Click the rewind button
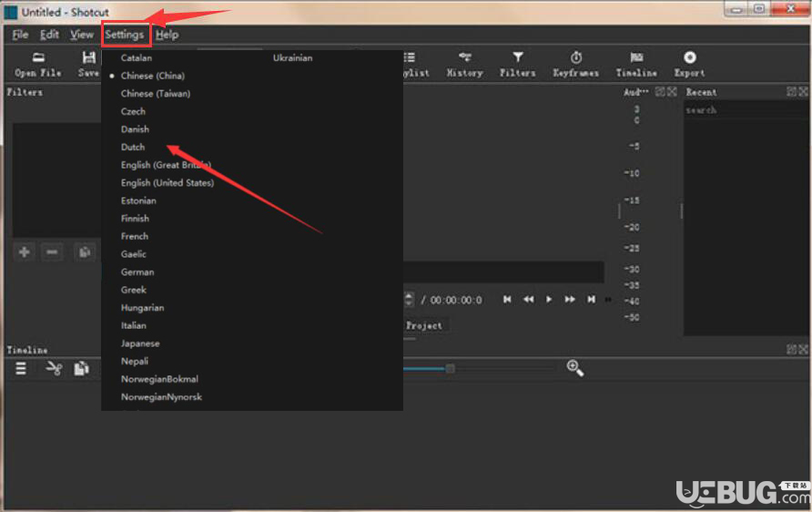This screenshot has height=512, width=812. point(528,300)
